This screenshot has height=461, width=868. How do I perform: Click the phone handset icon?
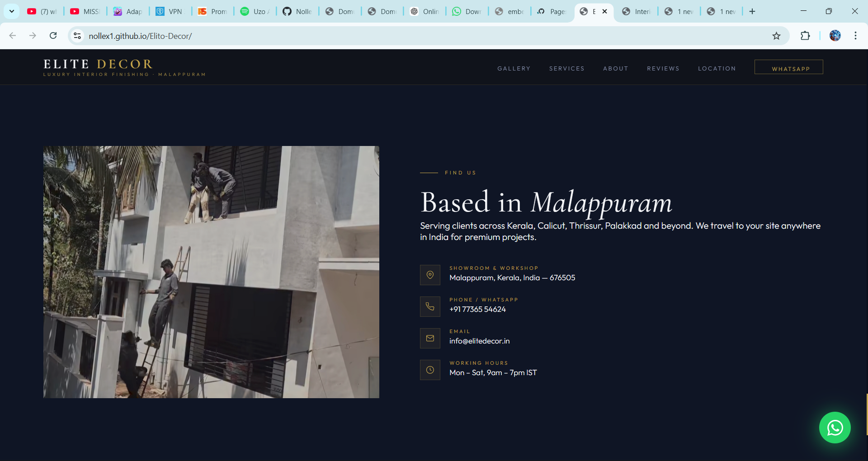(430, 306)
